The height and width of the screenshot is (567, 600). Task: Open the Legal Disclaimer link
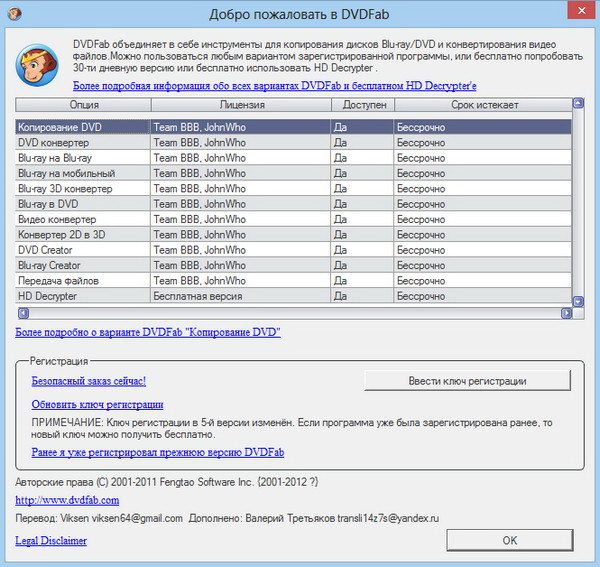51,541
